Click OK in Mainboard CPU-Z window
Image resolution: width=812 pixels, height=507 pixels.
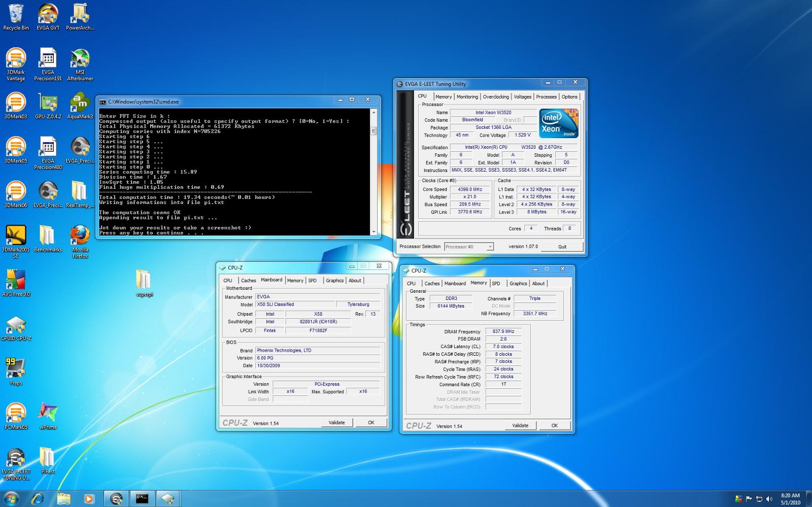point(371,422)
